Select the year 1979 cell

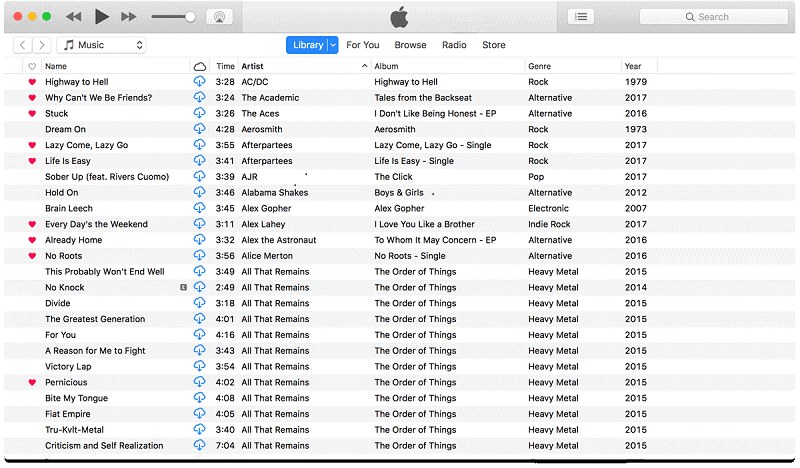tap(636, 82)
